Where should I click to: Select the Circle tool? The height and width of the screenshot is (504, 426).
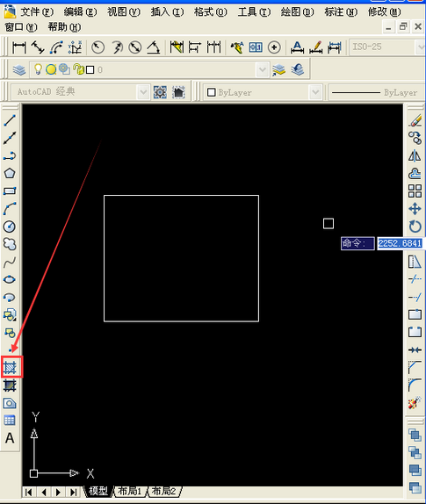tap(10, 227)
